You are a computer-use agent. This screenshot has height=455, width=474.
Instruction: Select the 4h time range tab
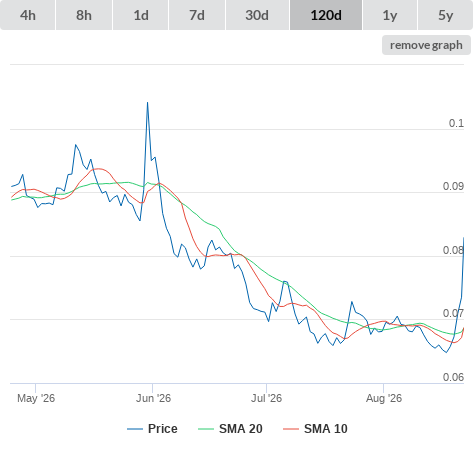[x=28, y=15]
